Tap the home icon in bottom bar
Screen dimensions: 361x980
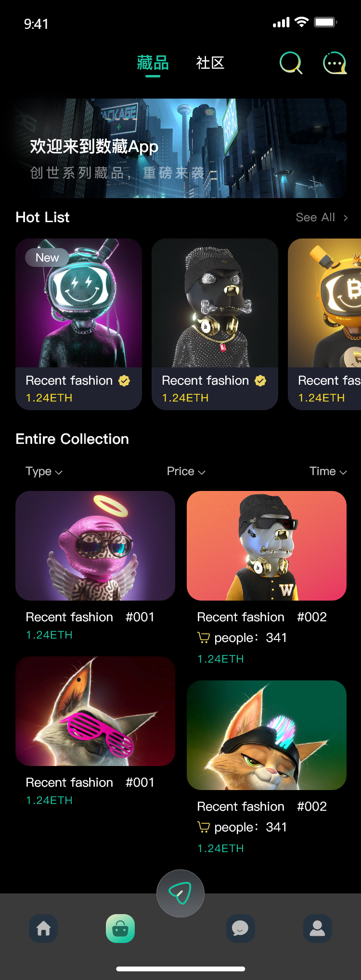click(x=43, y=928)
